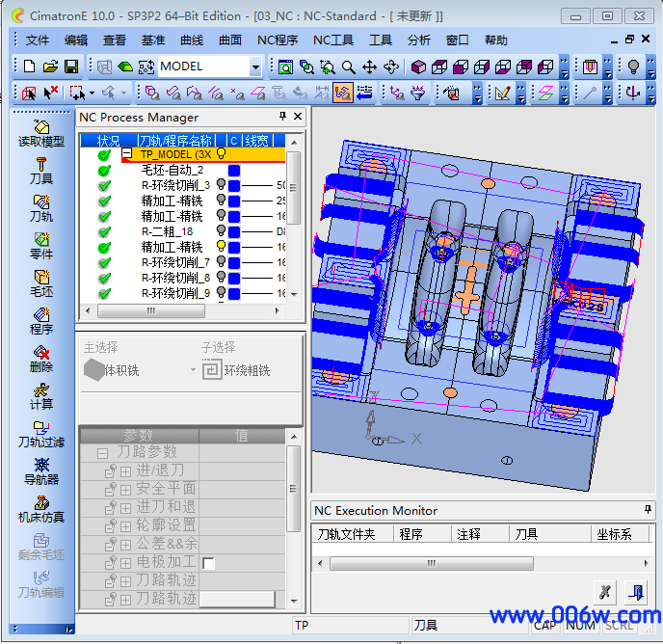This screenshot has height=644, width=663.
Task: Expand the 公差&&余 parameter row
Action: [125, 545]
